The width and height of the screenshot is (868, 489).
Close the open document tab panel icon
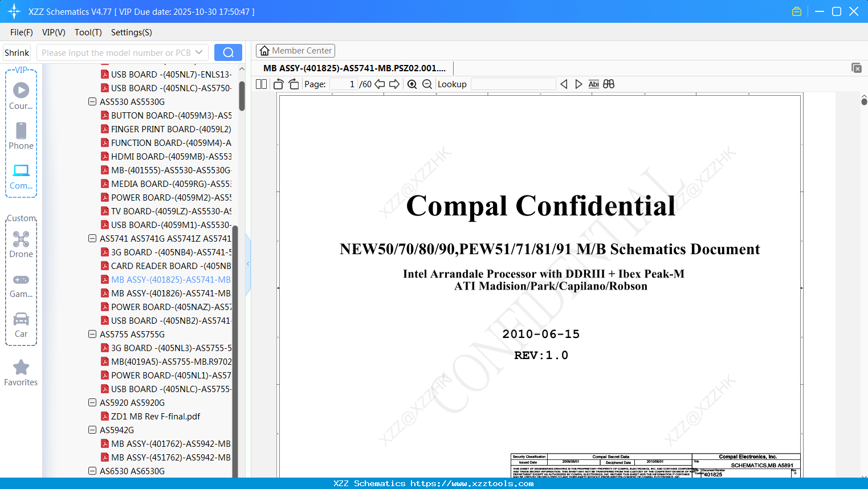pos(857,68)
